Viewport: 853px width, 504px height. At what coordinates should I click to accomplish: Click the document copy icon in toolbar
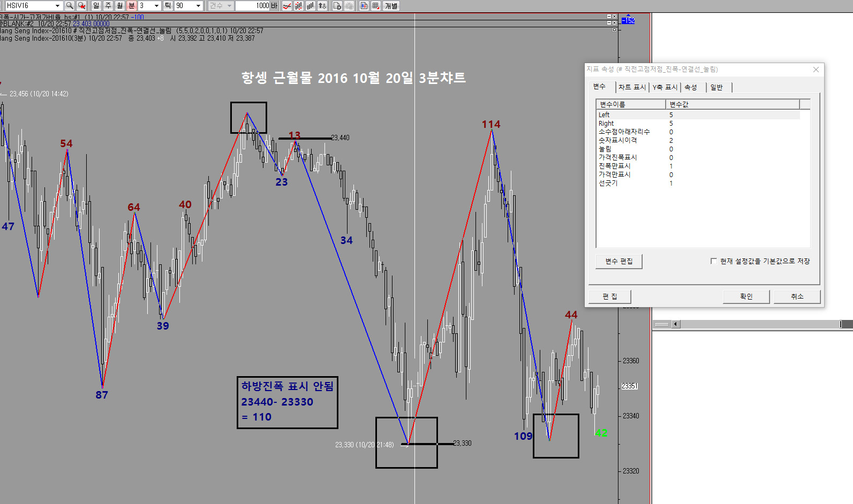(x=337, y=6)
